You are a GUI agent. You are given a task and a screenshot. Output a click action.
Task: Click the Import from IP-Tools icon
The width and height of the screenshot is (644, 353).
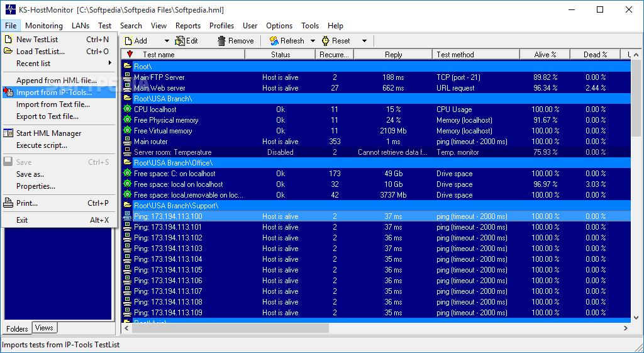point(8,92)
